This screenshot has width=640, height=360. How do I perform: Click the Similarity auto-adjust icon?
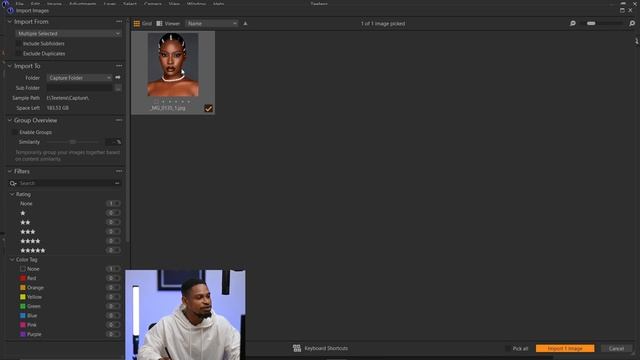118,142
